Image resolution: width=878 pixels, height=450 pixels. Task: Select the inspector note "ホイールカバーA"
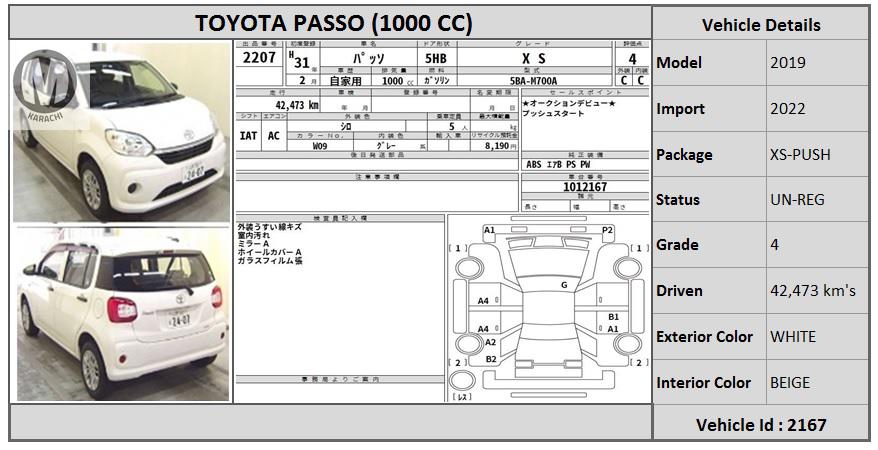point(269,252)
